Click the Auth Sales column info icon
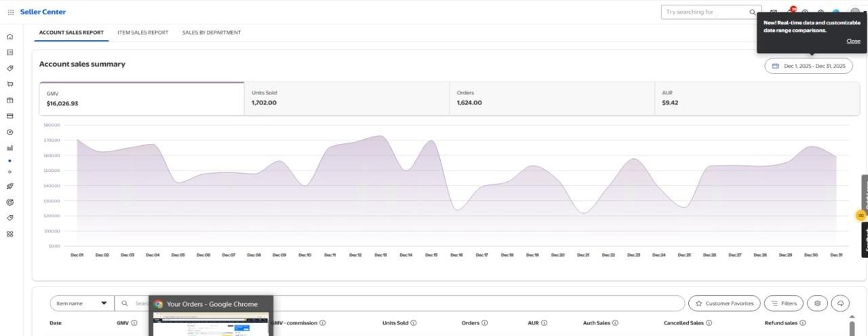868x336 pixels. click(615, 323)
